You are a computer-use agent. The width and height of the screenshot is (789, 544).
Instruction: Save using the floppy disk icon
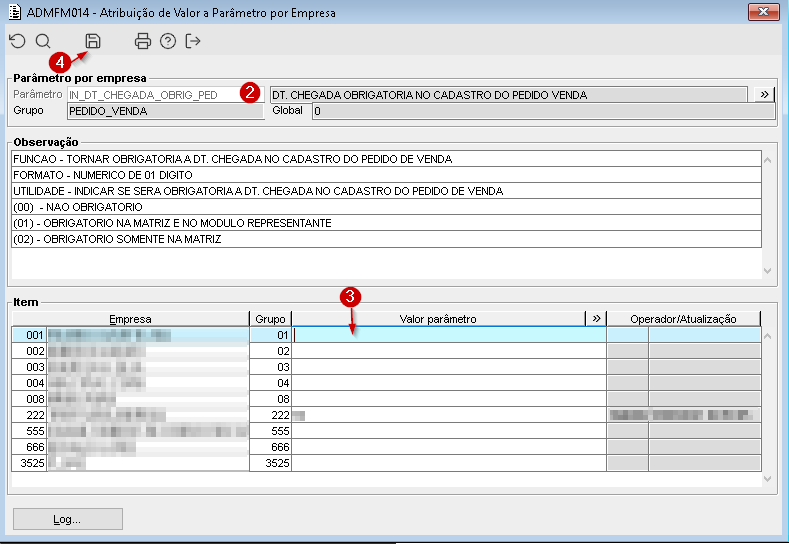[93, 41]
